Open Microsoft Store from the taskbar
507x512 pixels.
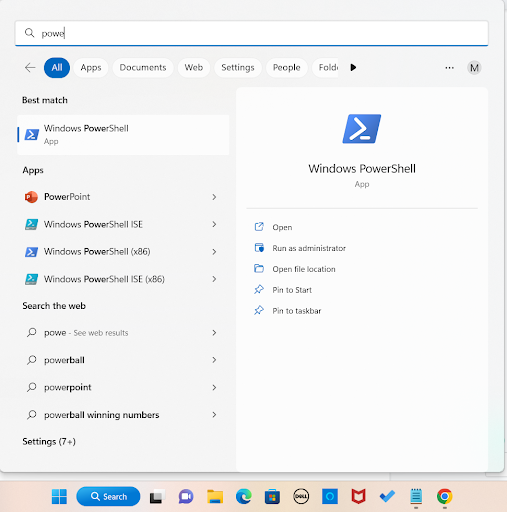pos(272,497)
